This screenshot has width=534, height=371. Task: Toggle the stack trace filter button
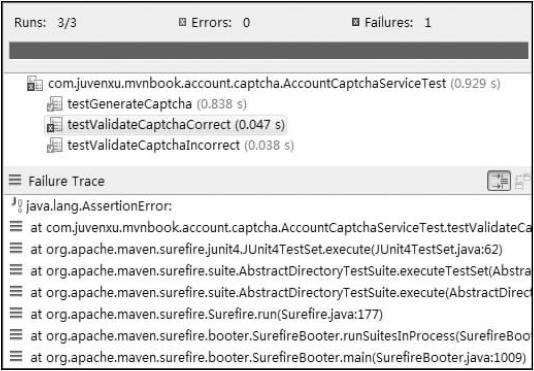click(499, 181)
